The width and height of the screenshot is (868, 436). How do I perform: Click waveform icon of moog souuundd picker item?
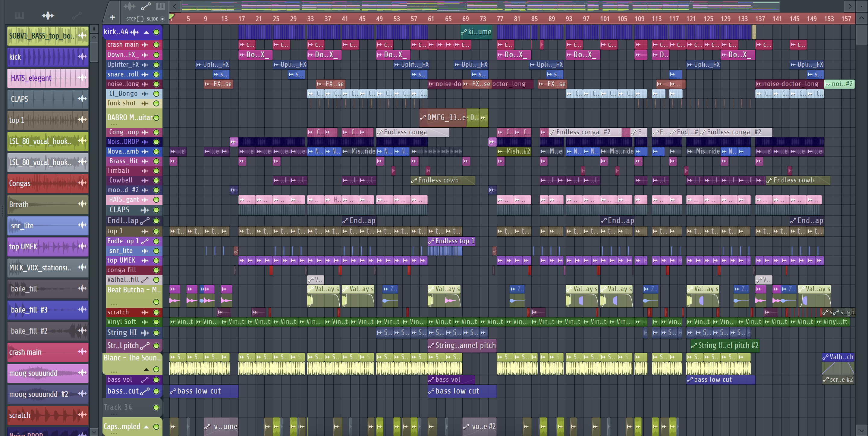(82, 372)
